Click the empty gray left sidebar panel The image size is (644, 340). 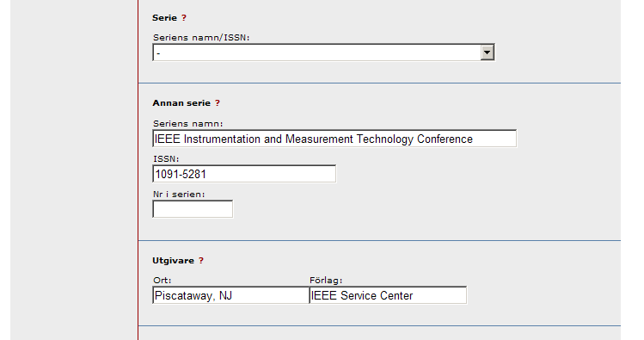pos(74,170)
